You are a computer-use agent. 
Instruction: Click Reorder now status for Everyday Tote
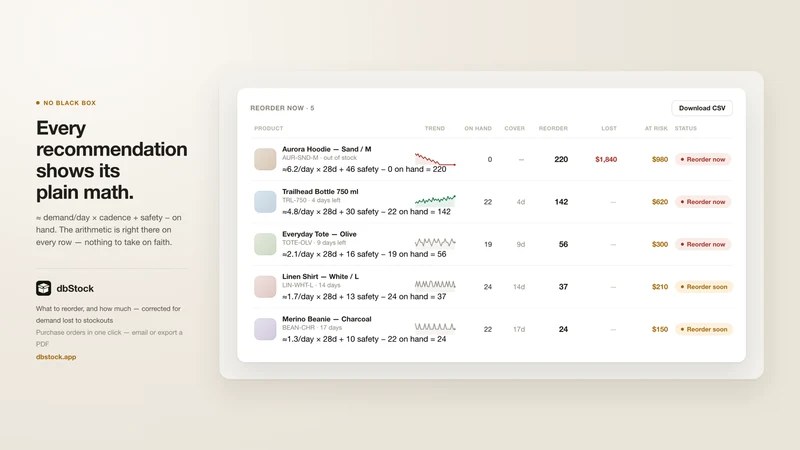(x=703, y=244)
